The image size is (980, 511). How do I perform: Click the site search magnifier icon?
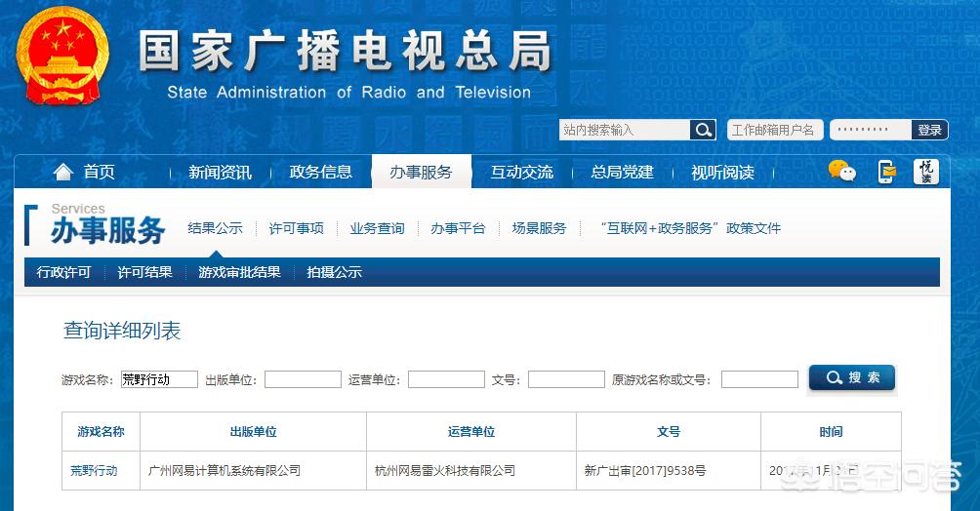pyautogui.click(x=703, y=130)
